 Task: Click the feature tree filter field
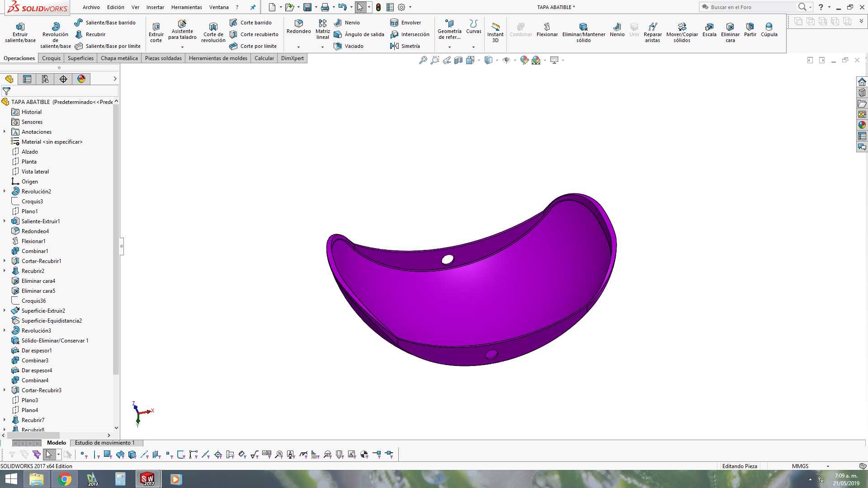pos(61,91)
